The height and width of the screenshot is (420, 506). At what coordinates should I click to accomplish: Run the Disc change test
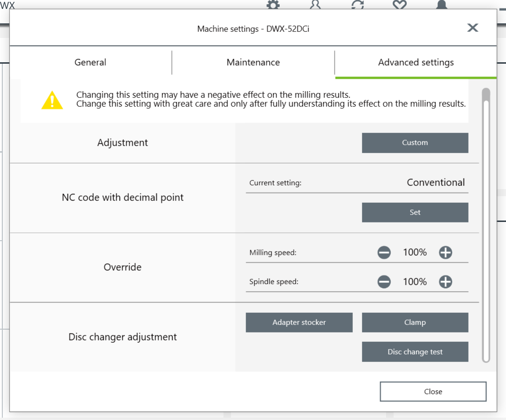coord(415,352)
